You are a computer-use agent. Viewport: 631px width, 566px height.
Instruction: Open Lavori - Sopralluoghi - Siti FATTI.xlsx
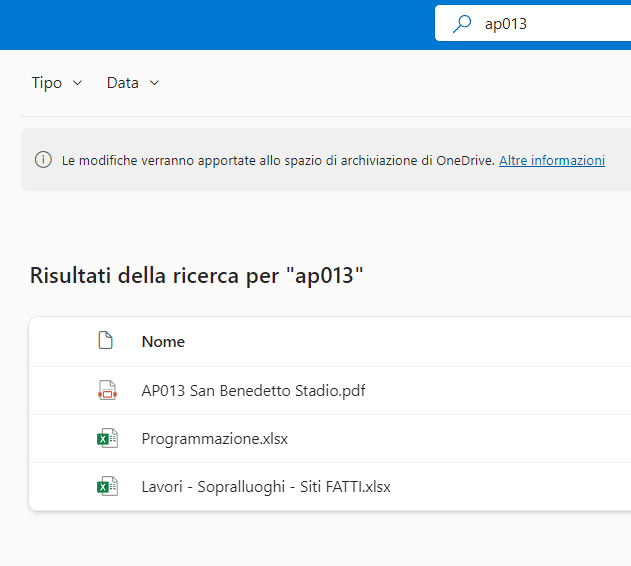[266, 487]
